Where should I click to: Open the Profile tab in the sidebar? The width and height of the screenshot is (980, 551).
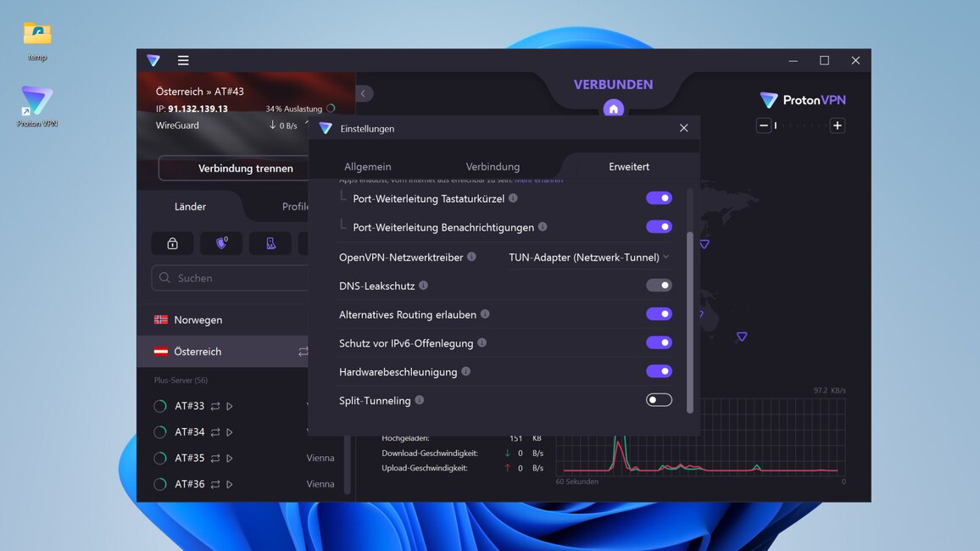click(x=295, y=206)
